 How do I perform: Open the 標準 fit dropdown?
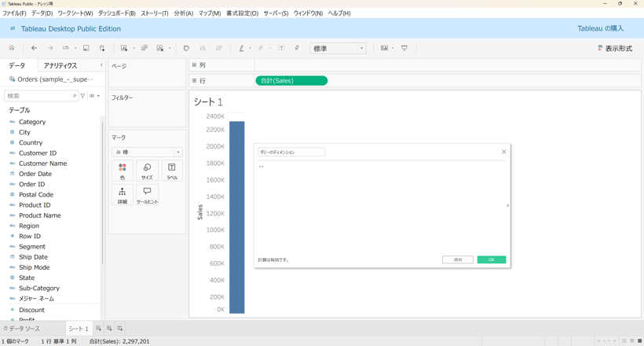pyautogui.click(x=338, y=49)
